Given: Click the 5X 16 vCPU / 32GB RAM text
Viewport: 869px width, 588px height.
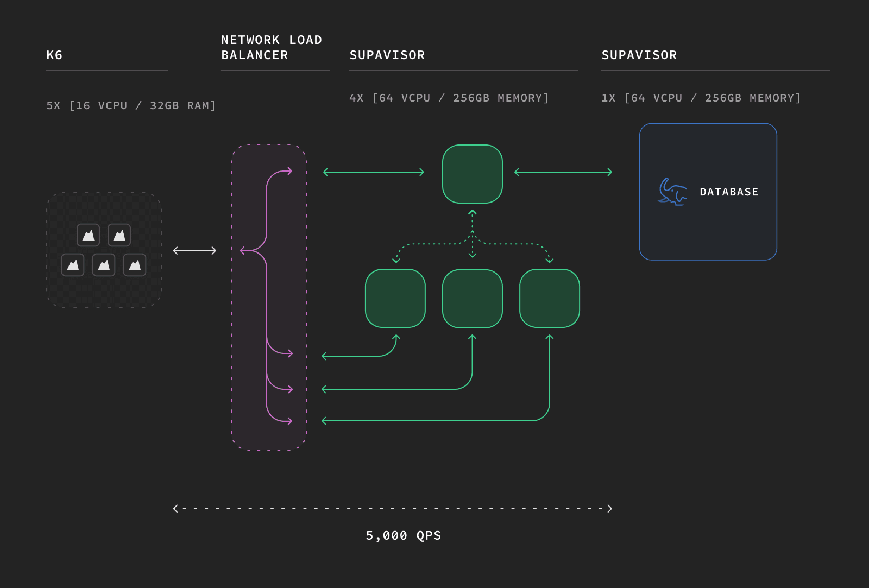Looking at the screenshot, I should (131, 106).
